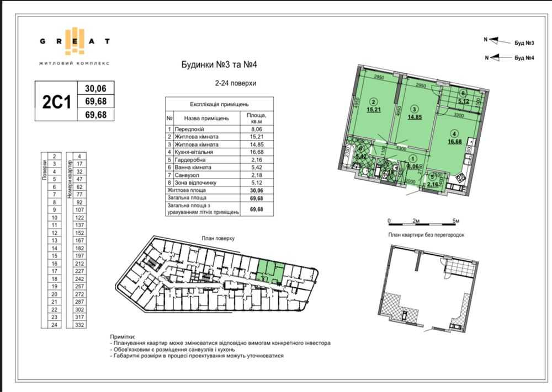Image resolution: width=552 pixels, height=392 pixels.
Task: Select floor number 24 in the floors list
Action: coord(54,325)
